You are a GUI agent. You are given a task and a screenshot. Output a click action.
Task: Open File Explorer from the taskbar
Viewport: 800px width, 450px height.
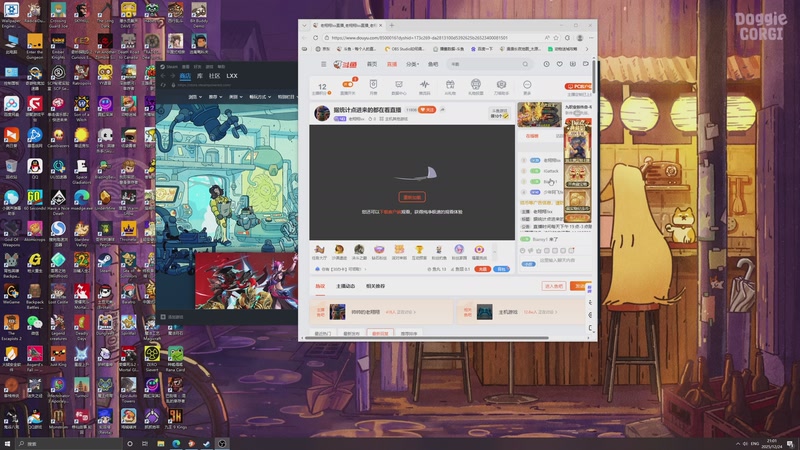coord(161,444)
